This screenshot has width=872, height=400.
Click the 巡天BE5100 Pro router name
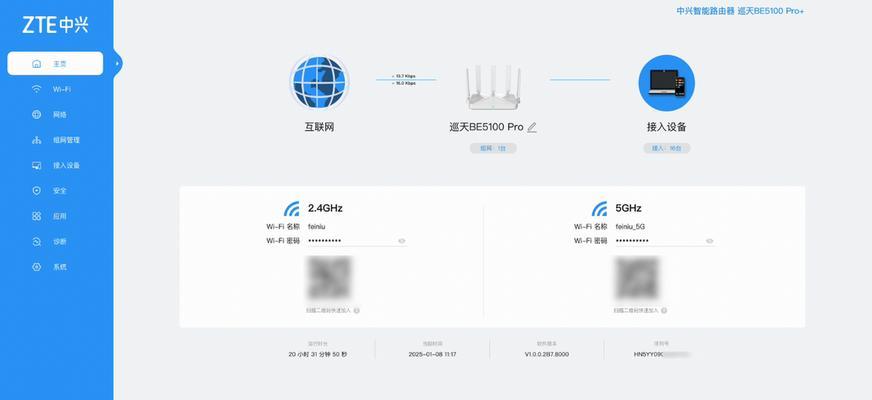pyautogui.click(x=487, y=127)
